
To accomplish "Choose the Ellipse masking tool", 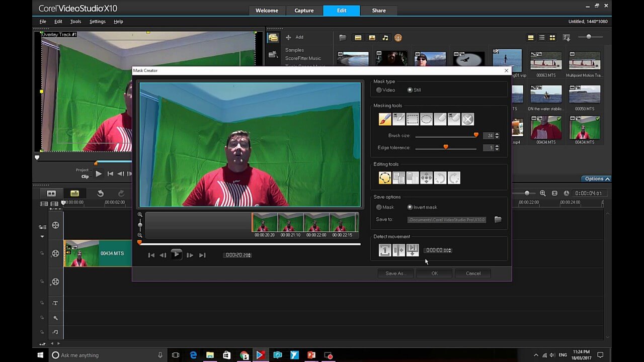I will pos(426,119).
